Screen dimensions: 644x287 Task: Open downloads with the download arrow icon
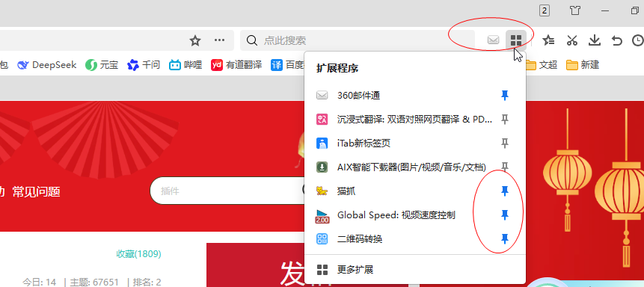coord(595,40)
